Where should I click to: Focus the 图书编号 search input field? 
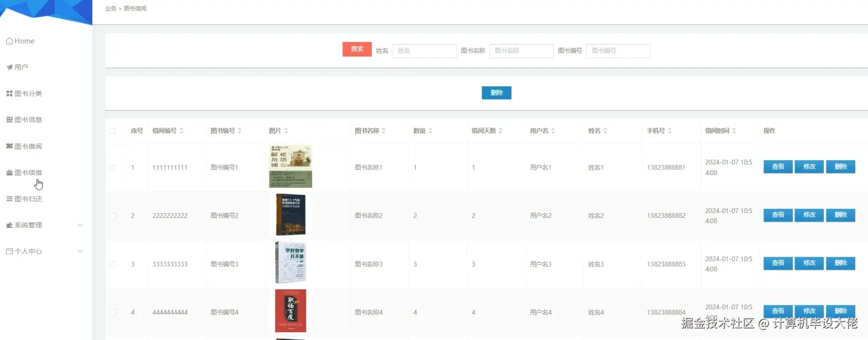[619, 51]
